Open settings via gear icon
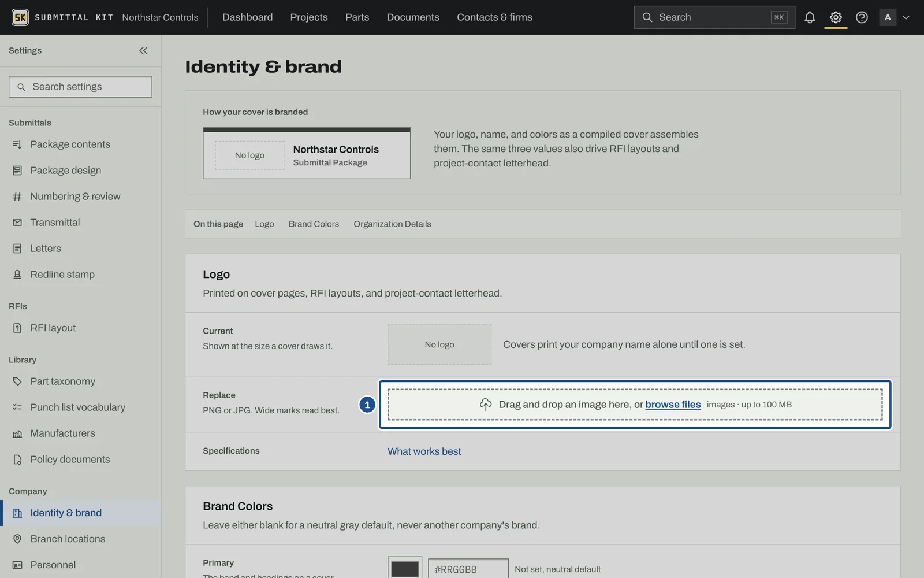 click(x=836, y=17)
